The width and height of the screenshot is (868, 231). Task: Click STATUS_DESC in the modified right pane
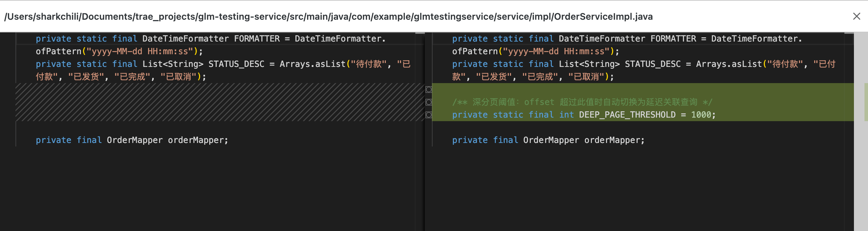click(653, 64)
